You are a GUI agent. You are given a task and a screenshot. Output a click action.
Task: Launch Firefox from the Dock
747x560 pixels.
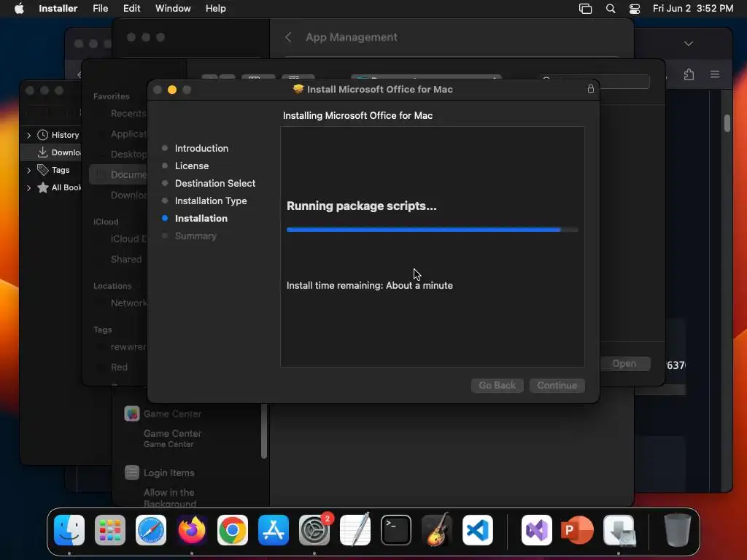[192, 530]
